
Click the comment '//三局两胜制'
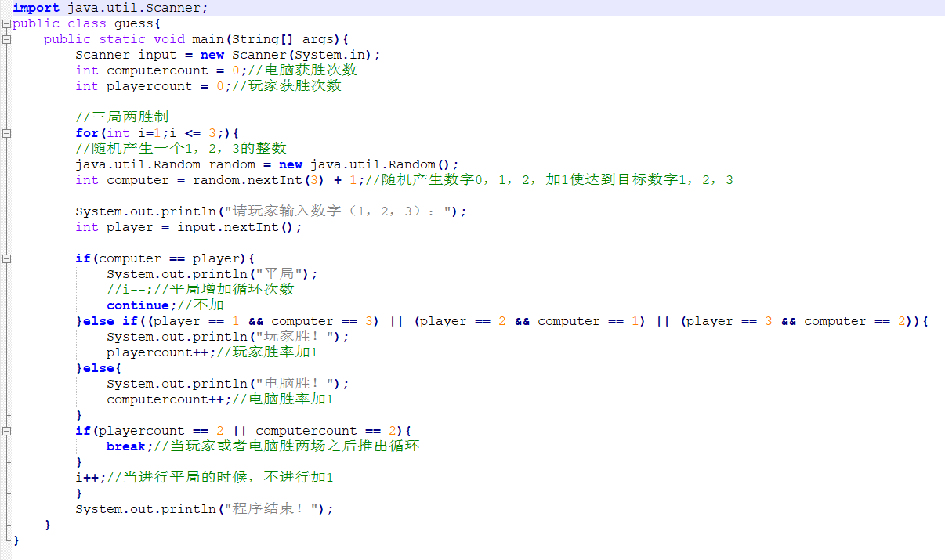[x=122, y=117]
